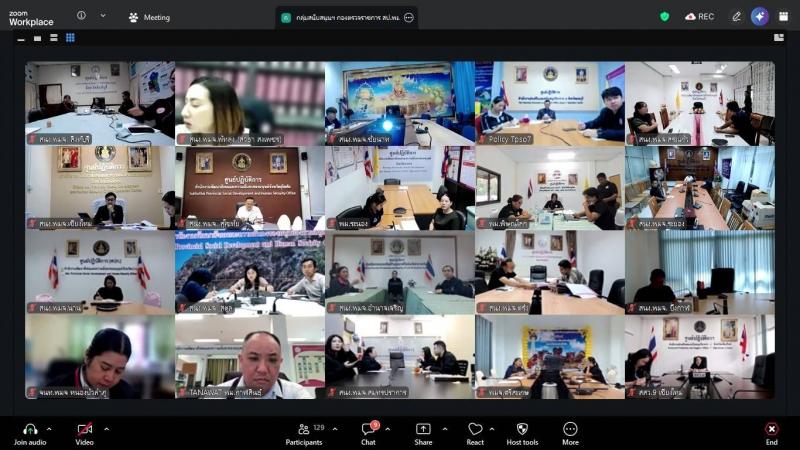Switch to minimized strip view layout
This screenshot has height=450, width=800.
pos(21,38)
